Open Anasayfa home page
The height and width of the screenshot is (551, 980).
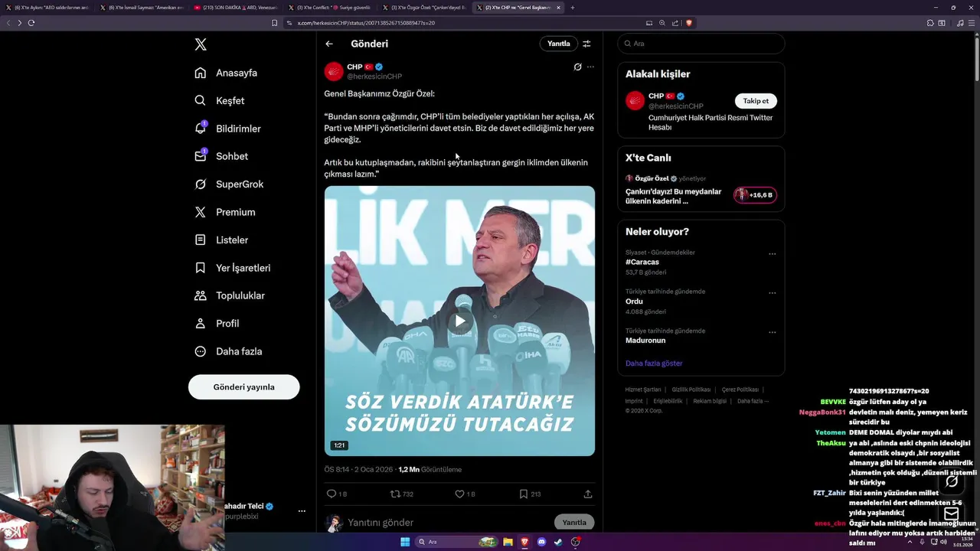[226, 73]
